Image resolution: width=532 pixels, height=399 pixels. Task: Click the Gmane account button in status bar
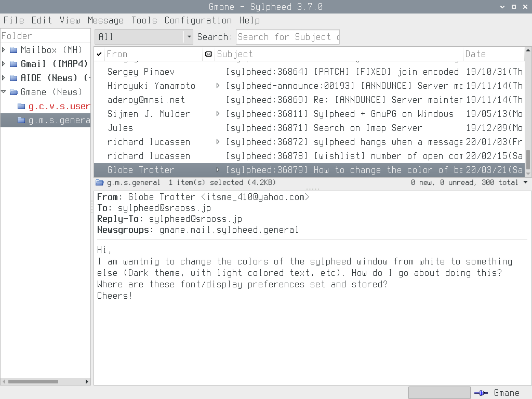pos(507,393)
